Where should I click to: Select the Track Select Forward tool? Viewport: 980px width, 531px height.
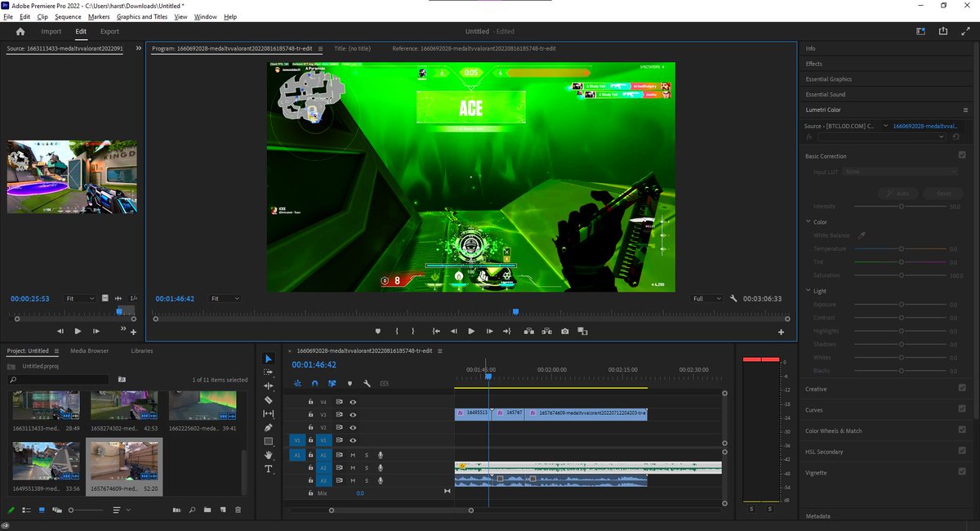[x=269, y=373]
